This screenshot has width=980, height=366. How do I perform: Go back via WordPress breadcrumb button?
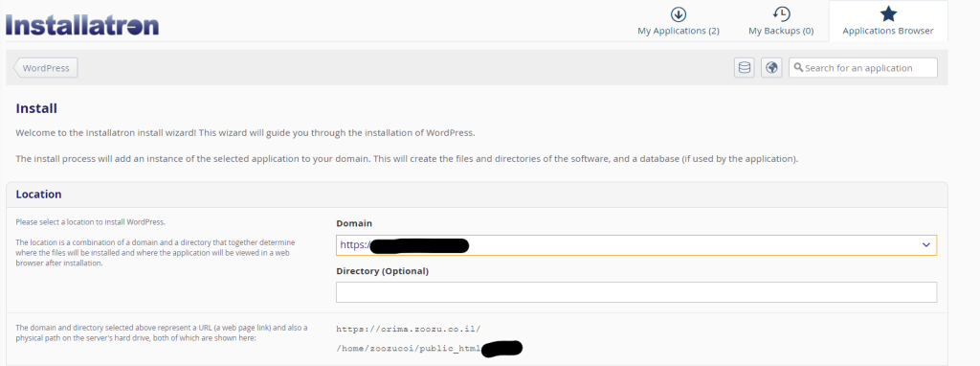click(x=46, y=68)
